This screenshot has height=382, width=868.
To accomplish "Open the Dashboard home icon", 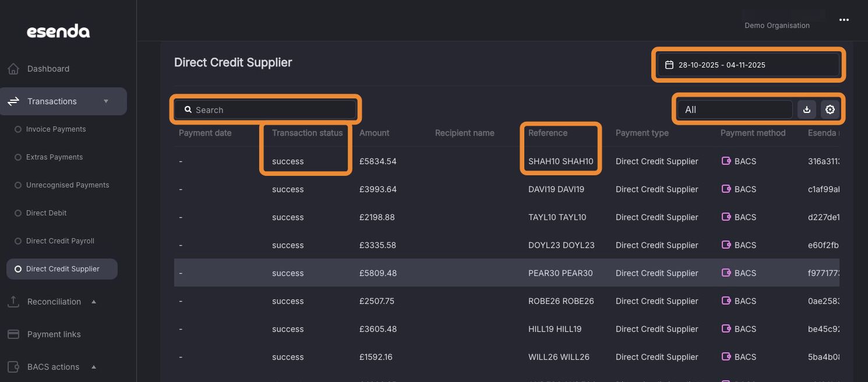I will click(13, 69).
